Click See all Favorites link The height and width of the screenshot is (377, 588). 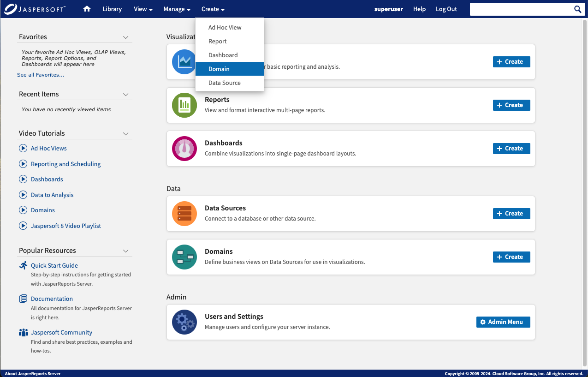click(41, 75)
